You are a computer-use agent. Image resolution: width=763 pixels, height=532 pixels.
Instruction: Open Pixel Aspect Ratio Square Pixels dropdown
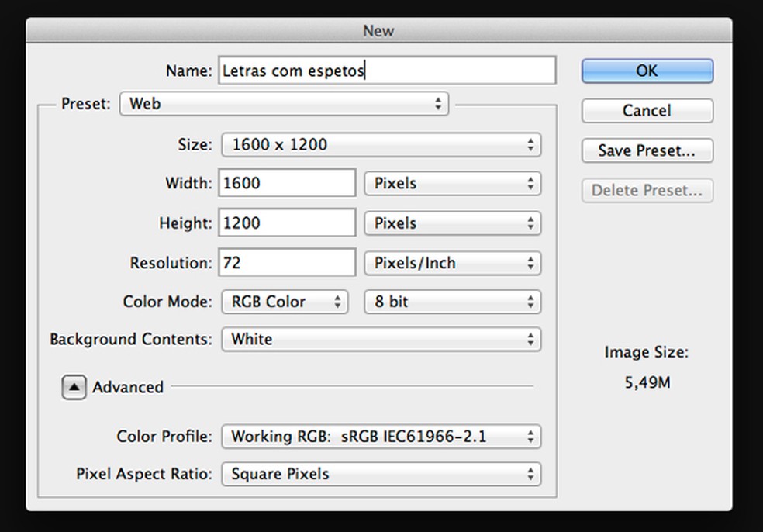point(381,474)
